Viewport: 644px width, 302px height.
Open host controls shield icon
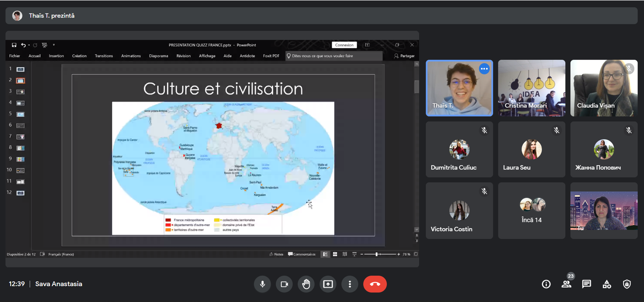[627, 284]
